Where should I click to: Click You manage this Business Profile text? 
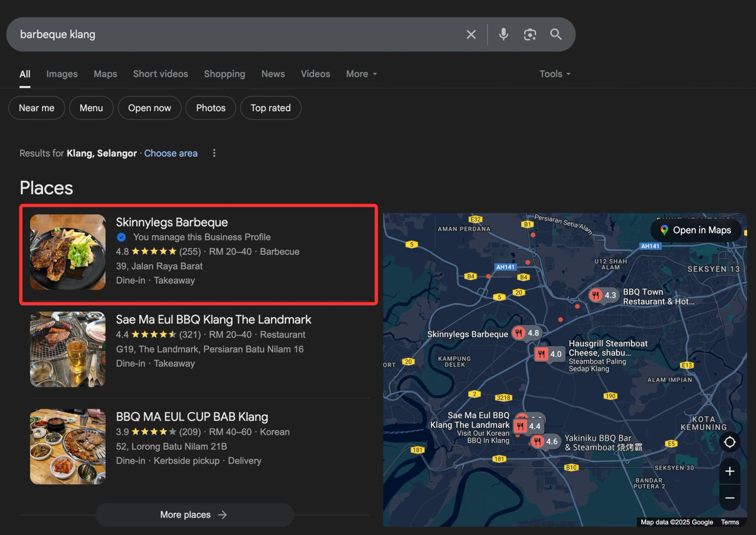pos(202,237)
